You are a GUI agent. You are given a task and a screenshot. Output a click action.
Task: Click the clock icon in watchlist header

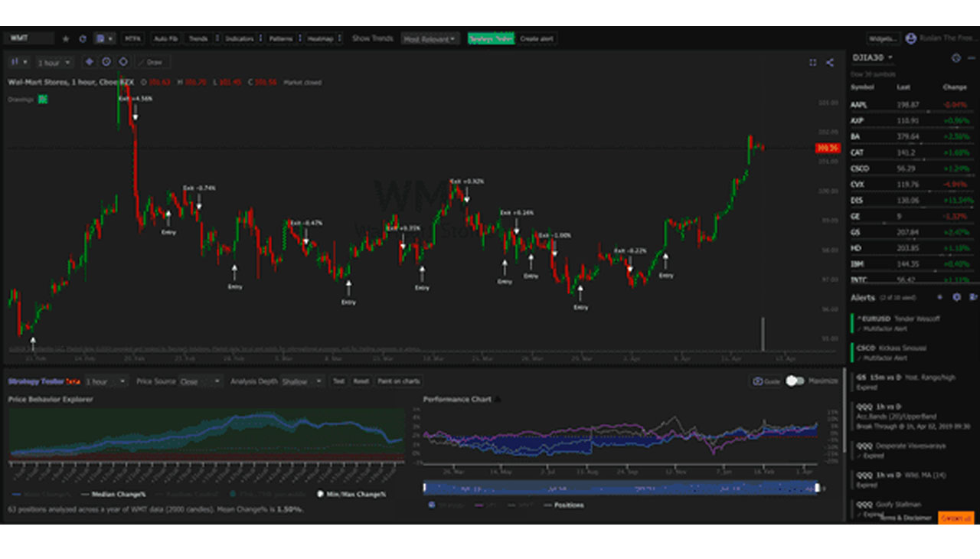[955, 57]
